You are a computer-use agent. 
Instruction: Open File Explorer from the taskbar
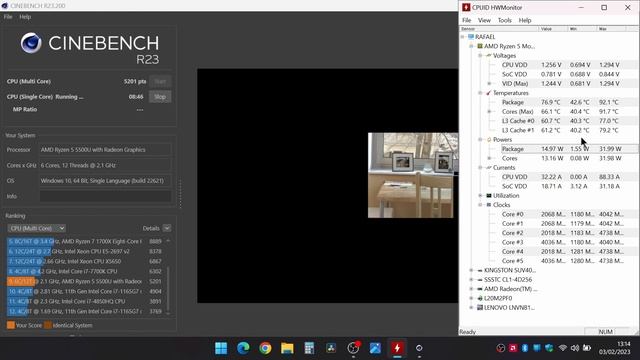(287, 348)
